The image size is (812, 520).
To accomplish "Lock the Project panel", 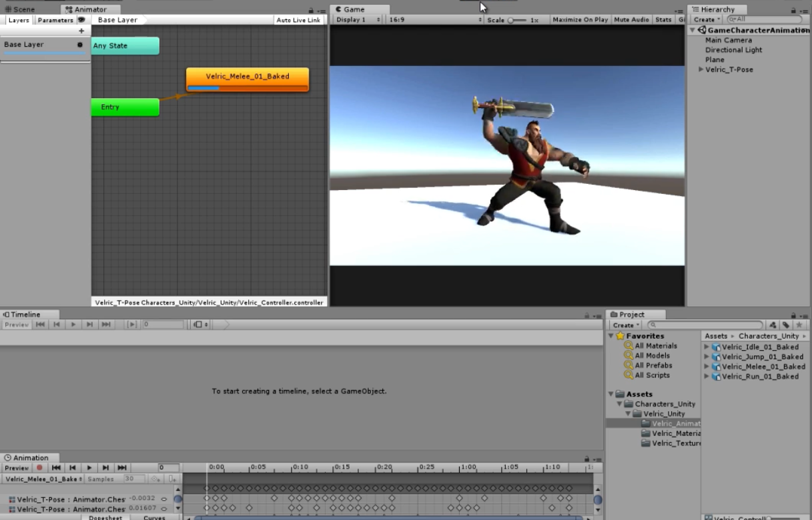I will click(x=794, y=315).
